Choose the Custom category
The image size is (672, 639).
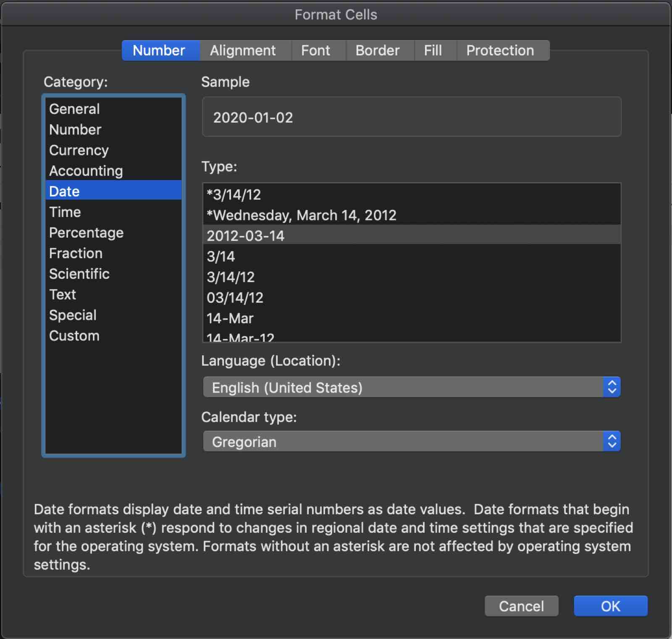pos(74,335)
